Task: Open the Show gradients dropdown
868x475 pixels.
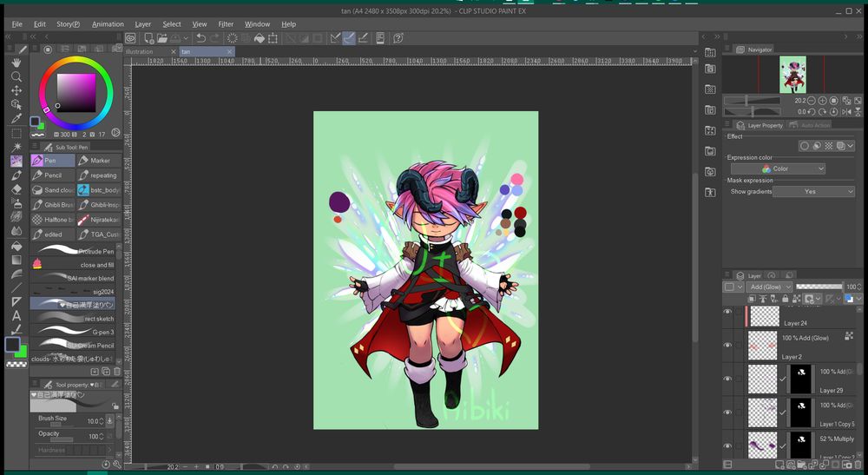Action: 813,191
